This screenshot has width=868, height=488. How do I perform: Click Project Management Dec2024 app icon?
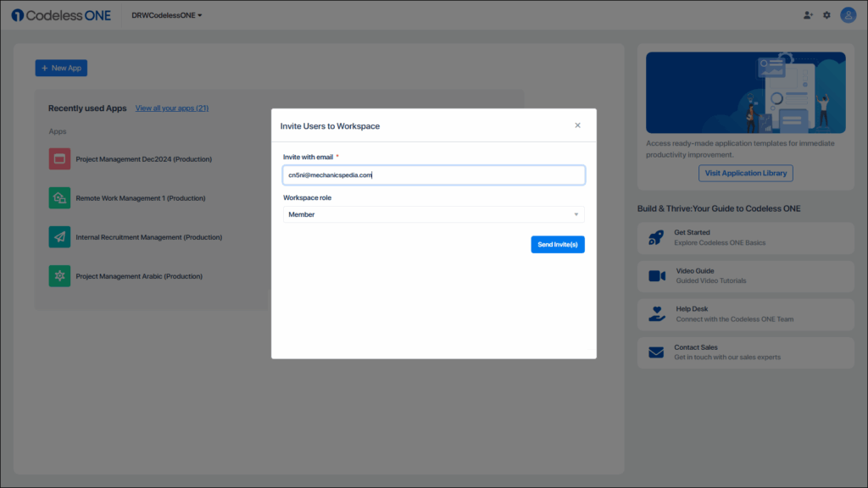59,158
